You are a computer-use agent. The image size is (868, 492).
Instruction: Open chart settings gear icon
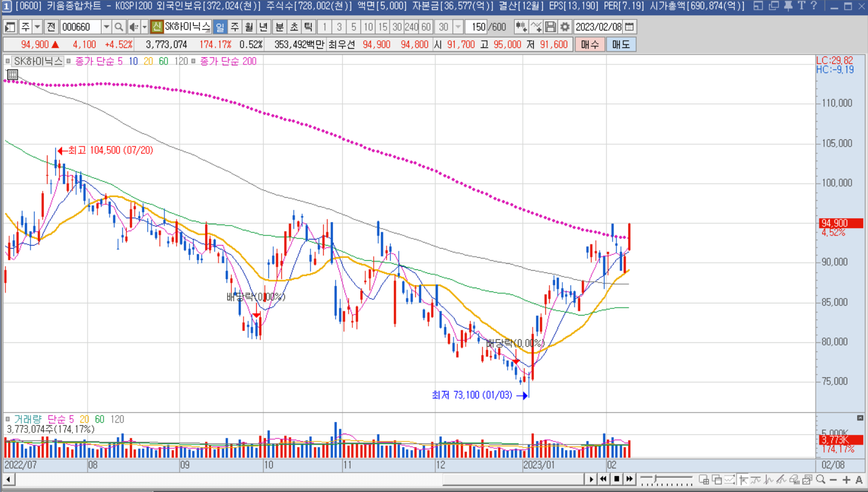(565, 27)
